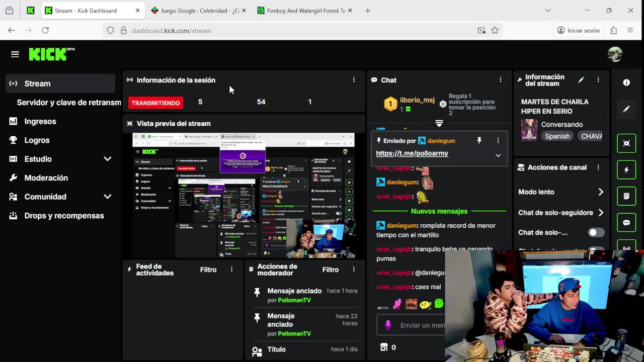Click username liborio_msj in leaderboard
The height and width of the screenshot is (362, 644).
tap(417, 100)
